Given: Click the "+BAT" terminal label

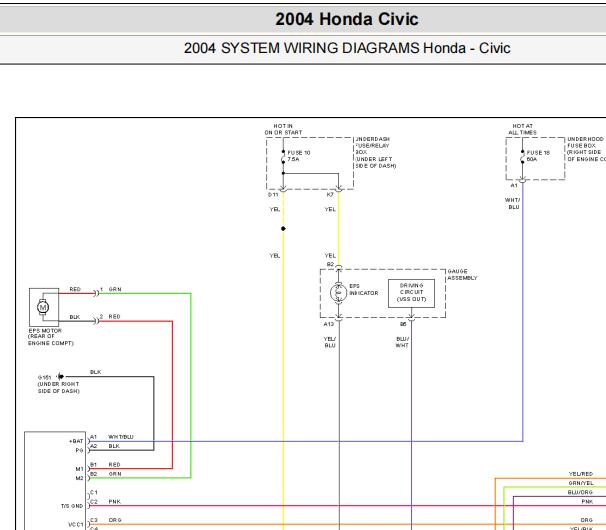Looking at the screenshot, I should pos(76,441).
